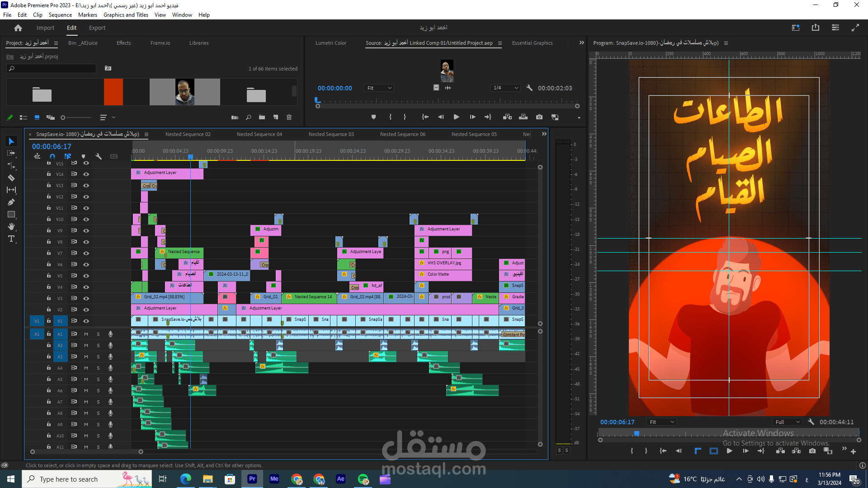Click New Bin folder icon in Project panel

262,117
